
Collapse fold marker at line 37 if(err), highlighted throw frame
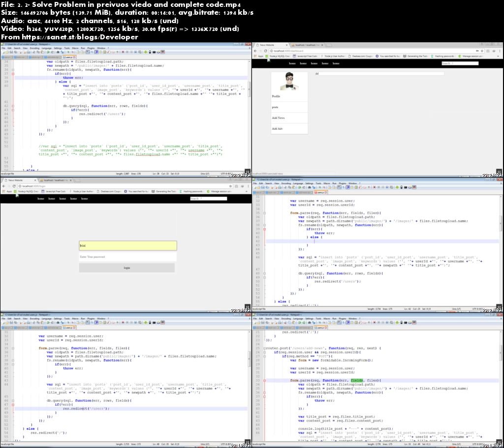[13, 74]
